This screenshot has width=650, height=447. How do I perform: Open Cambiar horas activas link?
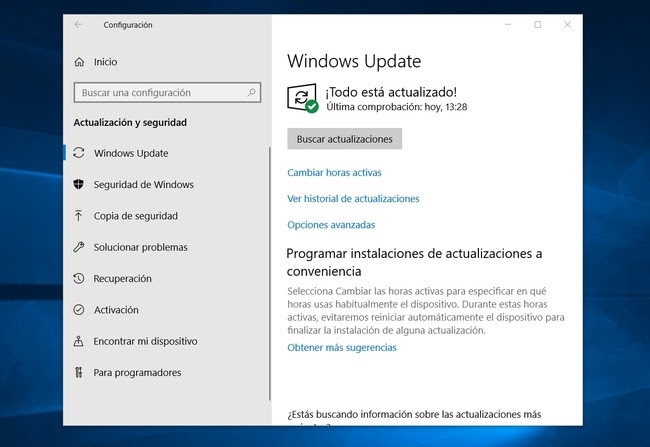pyautogui.click(x=334, y=172)
